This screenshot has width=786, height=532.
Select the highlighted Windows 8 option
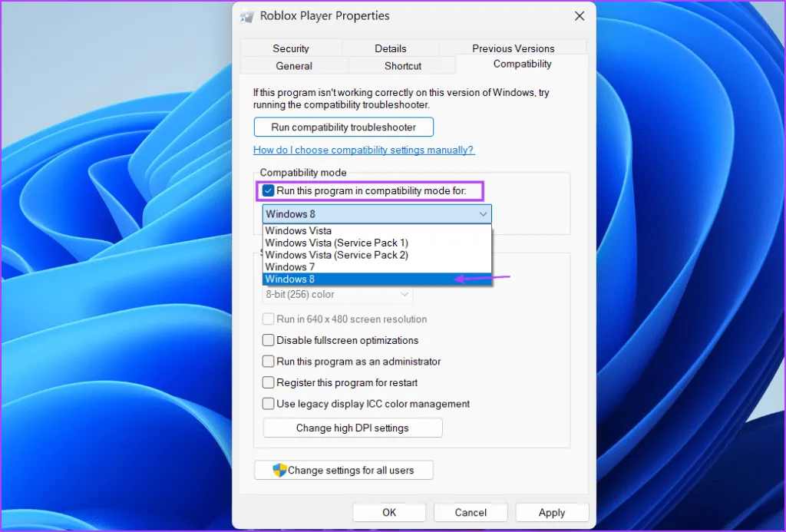tap(290, 279)
